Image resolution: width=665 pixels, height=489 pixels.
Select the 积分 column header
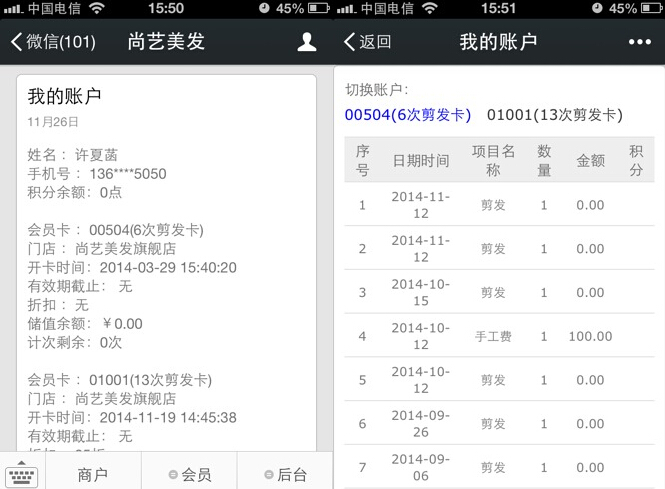[636, 160]
